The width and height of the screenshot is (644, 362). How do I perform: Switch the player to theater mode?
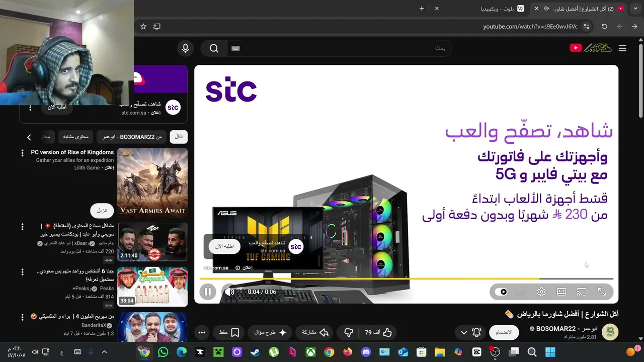coord(561,292)
